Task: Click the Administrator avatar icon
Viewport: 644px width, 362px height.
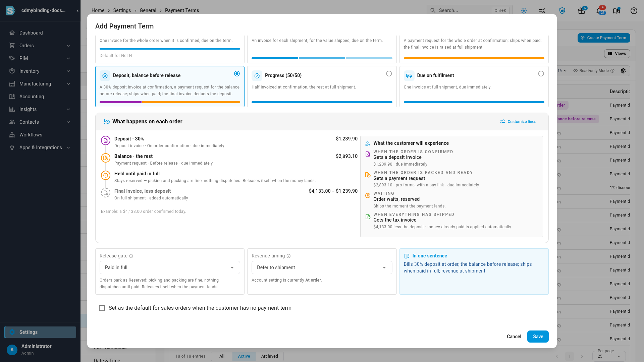Action: click(x=12, y=350)
